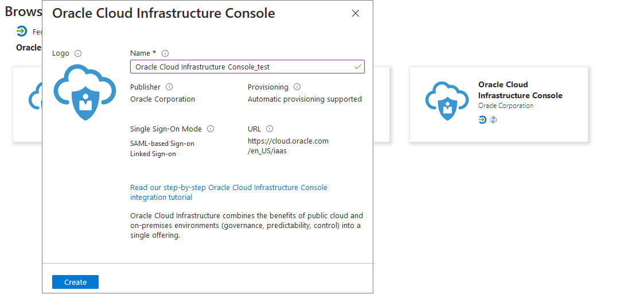Click green checkmark in Name field
Viewport: 644px width, 294px height.
pyautogui.click(x=358, y=67)
